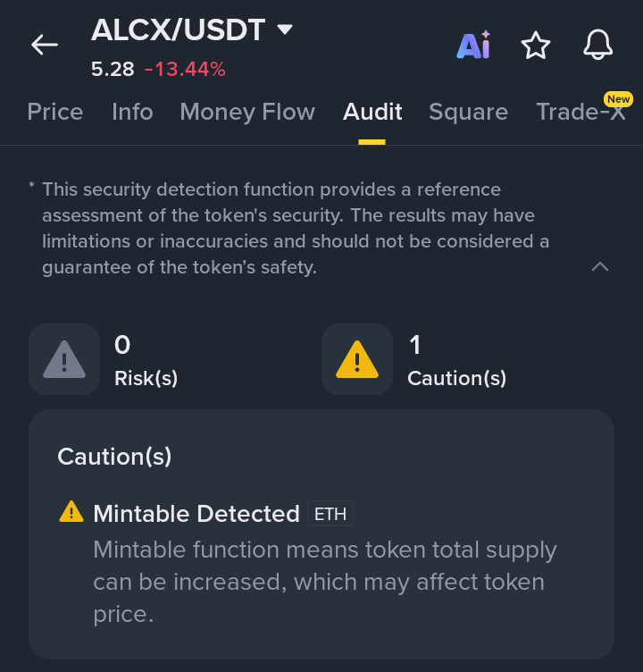
Task: Open the AI assistant icon
Action: [473, 45]
